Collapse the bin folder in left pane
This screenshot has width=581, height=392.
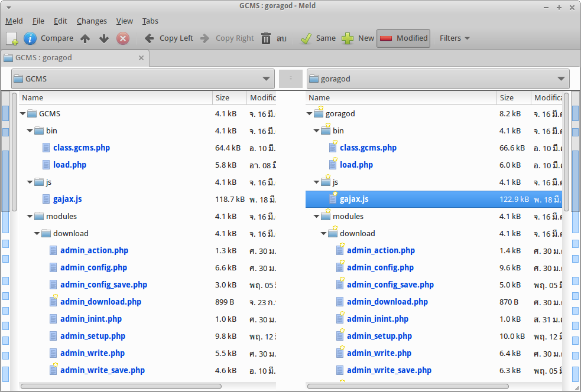click(x=30, y=130)
